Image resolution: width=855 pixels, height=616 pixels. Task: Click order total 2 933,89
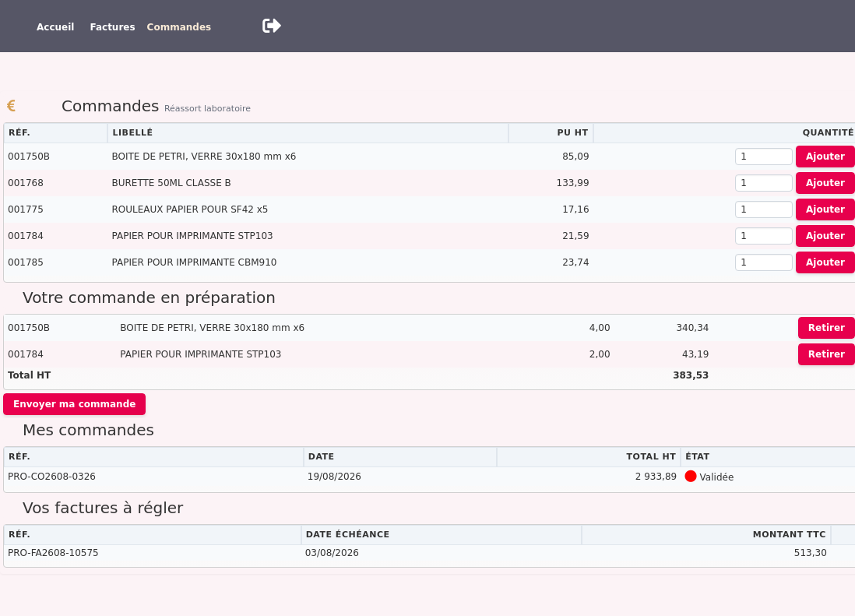[x=656, y=477]
